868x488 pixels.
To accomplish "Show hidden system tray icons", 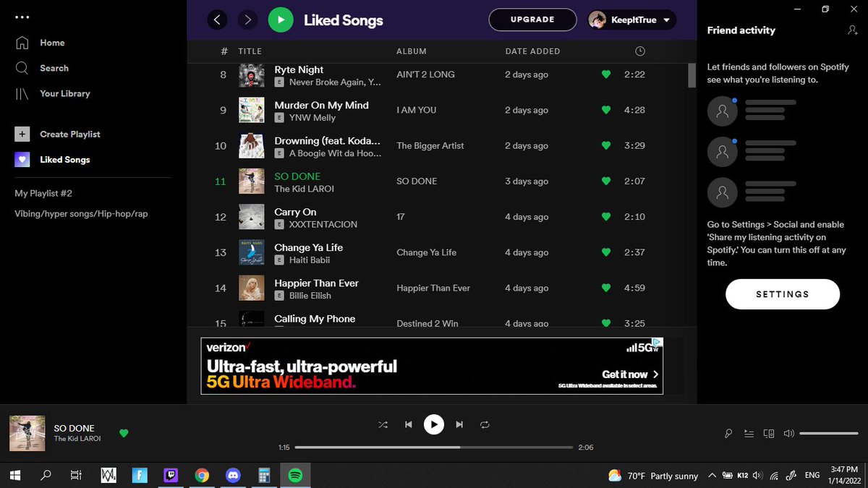I will tap(712, 475).
